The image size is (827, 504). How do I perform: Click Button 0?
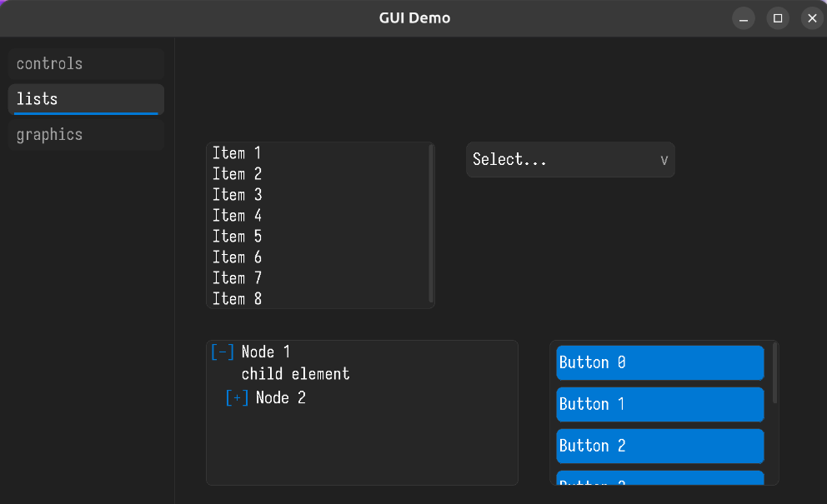pos(659,362)
